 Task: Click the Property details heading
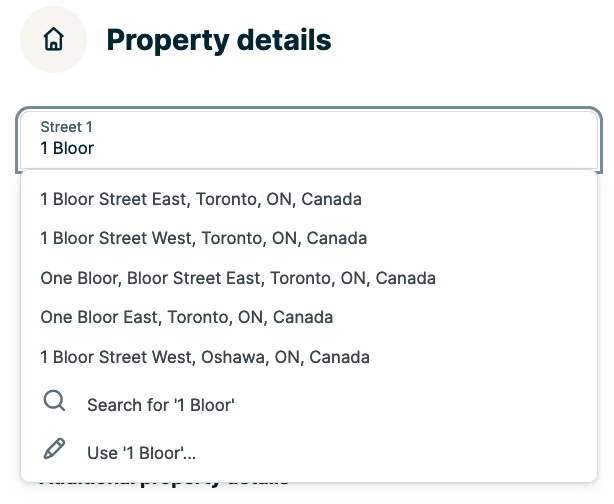click(218, 40)
